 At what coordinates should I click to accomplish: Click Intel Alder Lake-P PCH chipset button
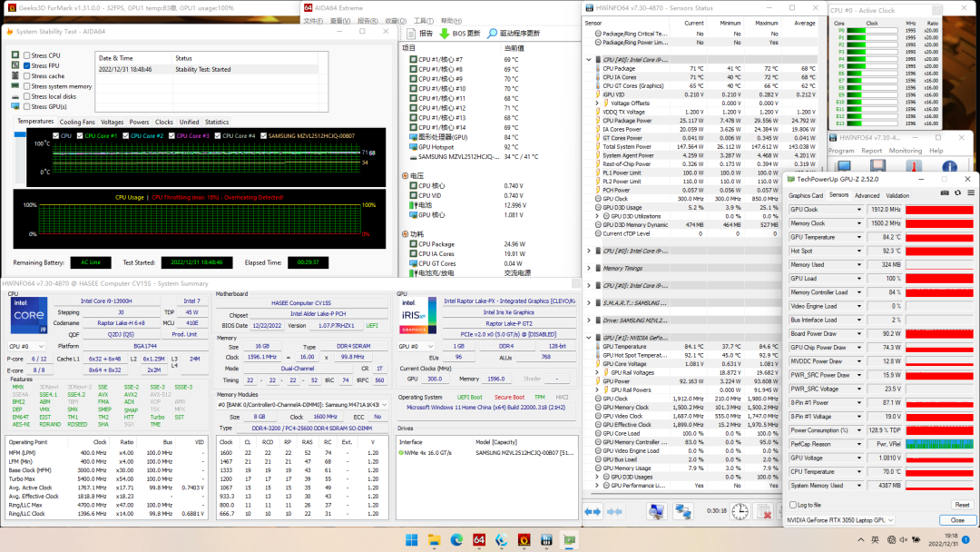click(318, 314)
